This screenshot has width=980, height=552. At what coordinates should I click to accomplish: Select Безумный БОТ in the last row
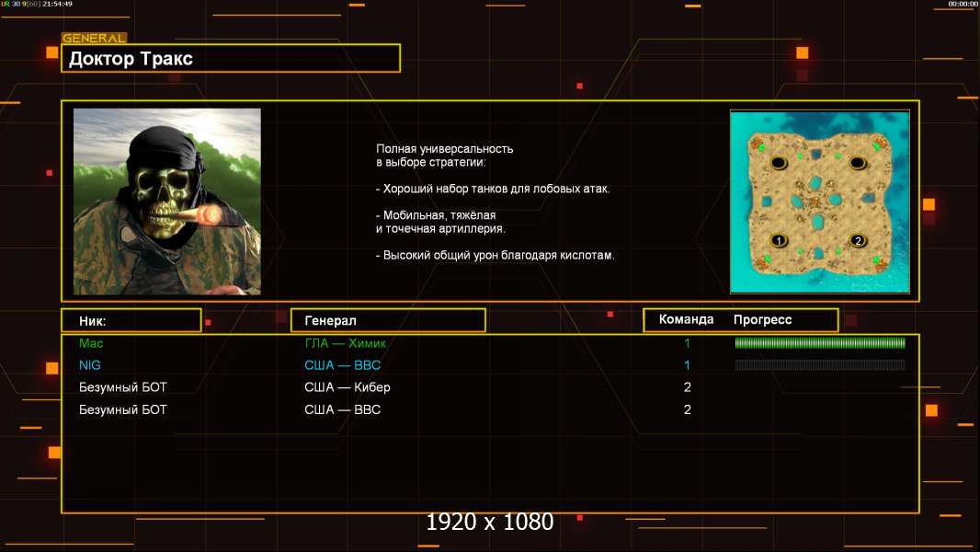point(122,409)
